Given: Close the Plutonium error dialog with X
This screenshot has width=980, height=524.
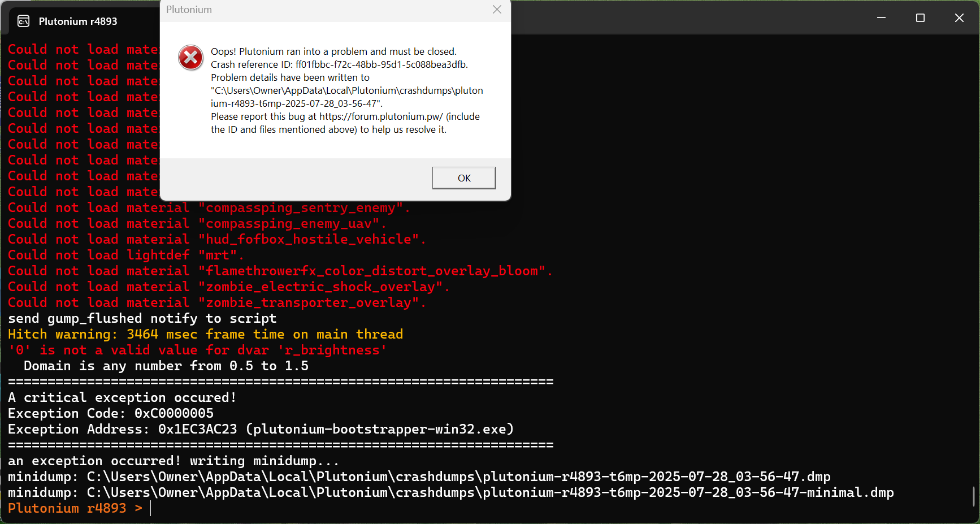Looking at the screenshot, I should (x=497, y=10).
